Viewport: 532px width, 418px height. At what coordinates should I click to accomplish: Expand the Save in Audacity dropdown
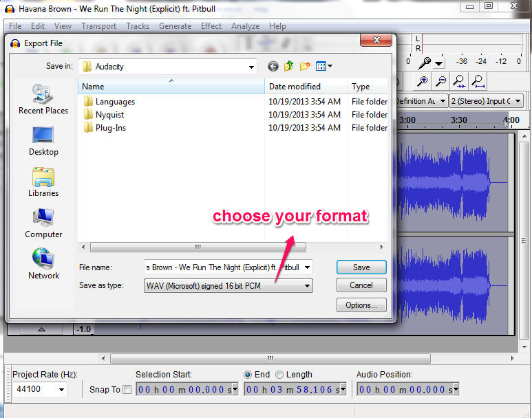click(x=251, y=67)
